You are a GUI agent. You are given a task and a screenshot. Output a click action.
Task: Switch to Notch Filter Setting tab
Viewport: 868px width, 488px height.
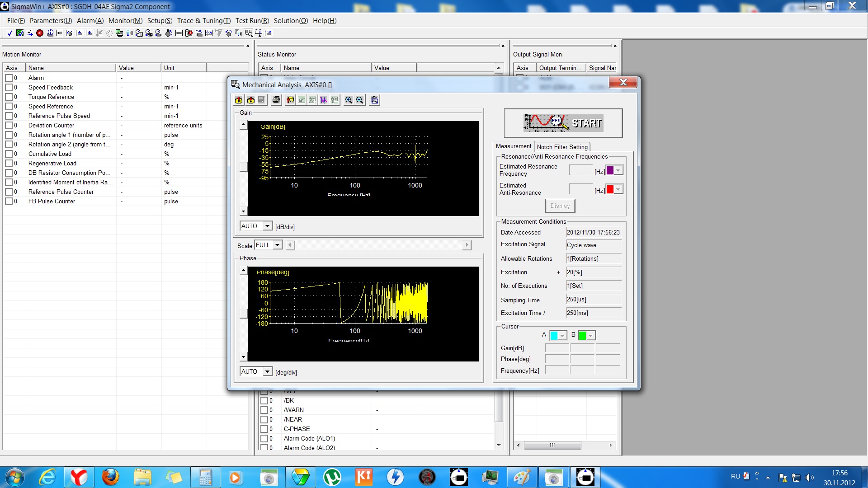point(562,147)
